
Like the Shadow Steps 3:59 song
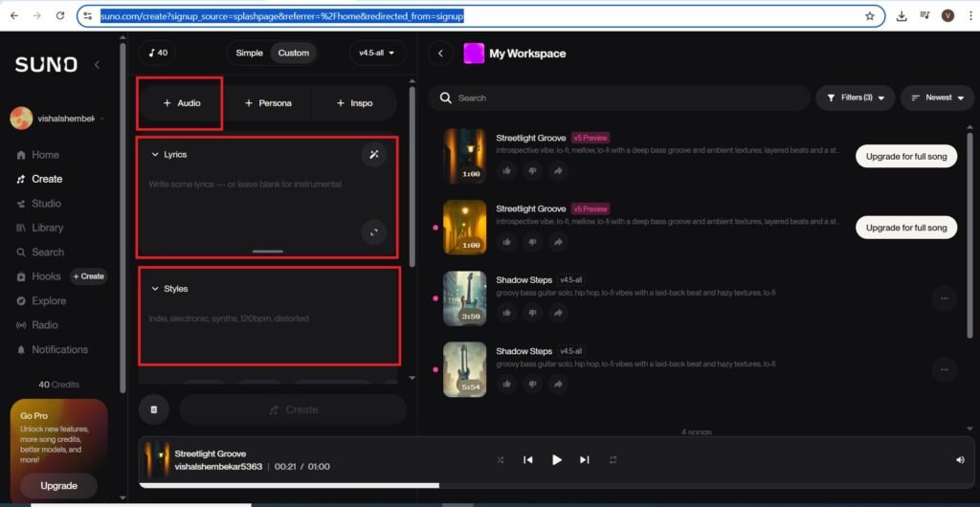click(507, 313)
